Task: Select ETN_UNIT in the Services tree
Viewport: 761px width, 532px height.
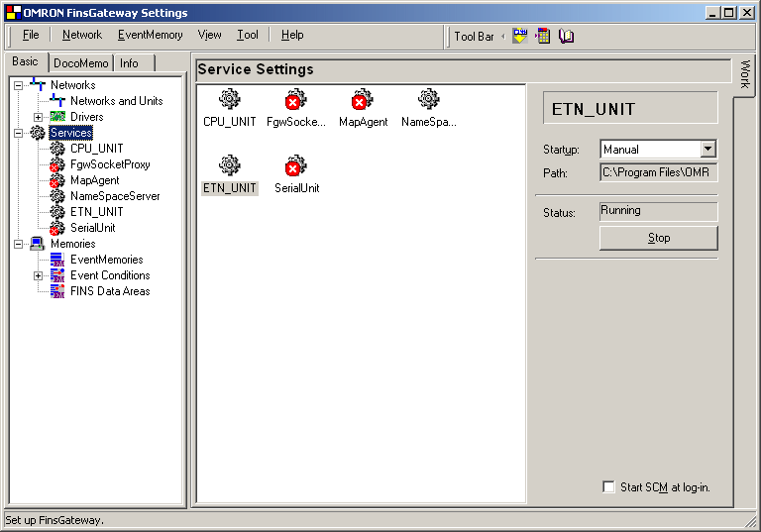Action: coord(96,212)
